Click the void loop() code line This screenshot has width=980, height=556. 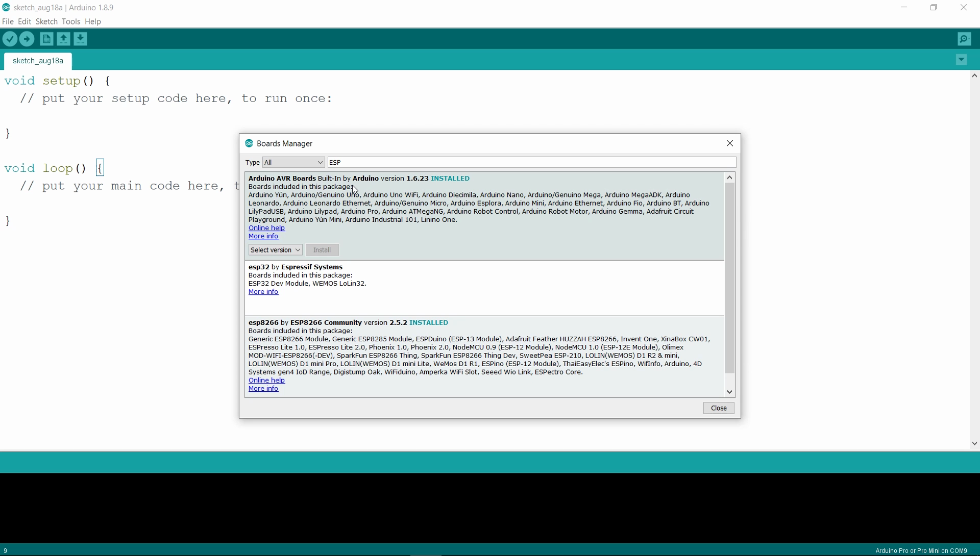[54, 168]
